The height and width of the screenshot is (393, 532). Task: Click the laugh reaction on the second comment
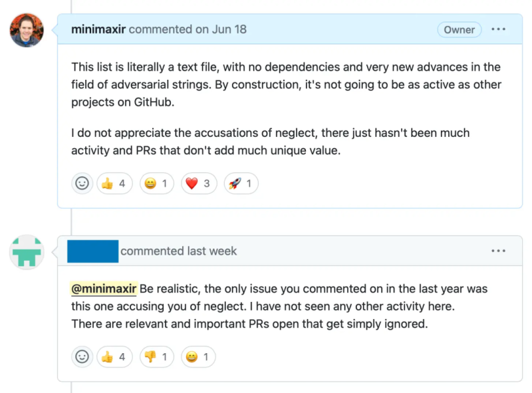pyautogui.click(x=199, y=356)
